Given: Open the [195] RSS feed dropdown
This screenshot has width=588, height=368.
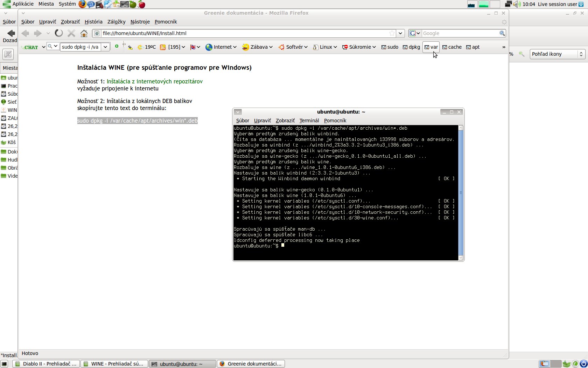Looking at the screenshot, I should pos(173,47).
